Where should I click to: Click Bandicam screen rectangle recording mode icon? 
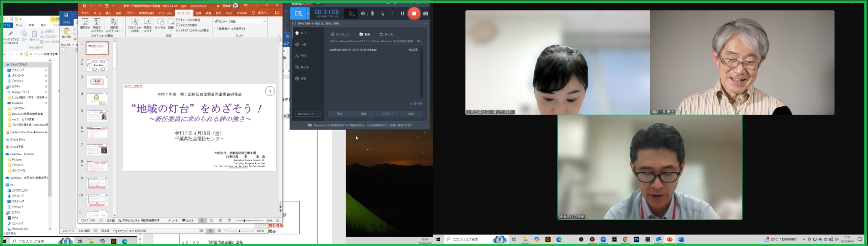pos(298,14)
